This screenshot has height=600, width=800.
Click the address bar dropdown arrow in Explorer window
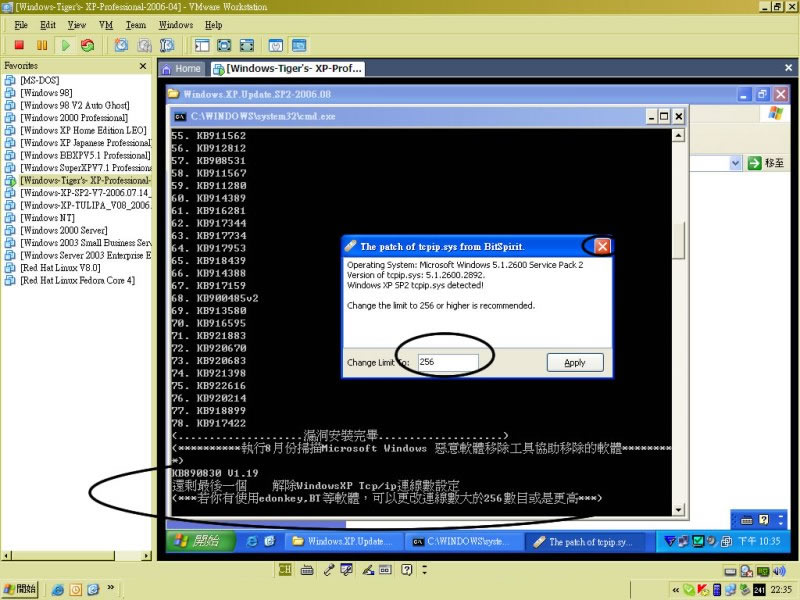tap(735, 163)
